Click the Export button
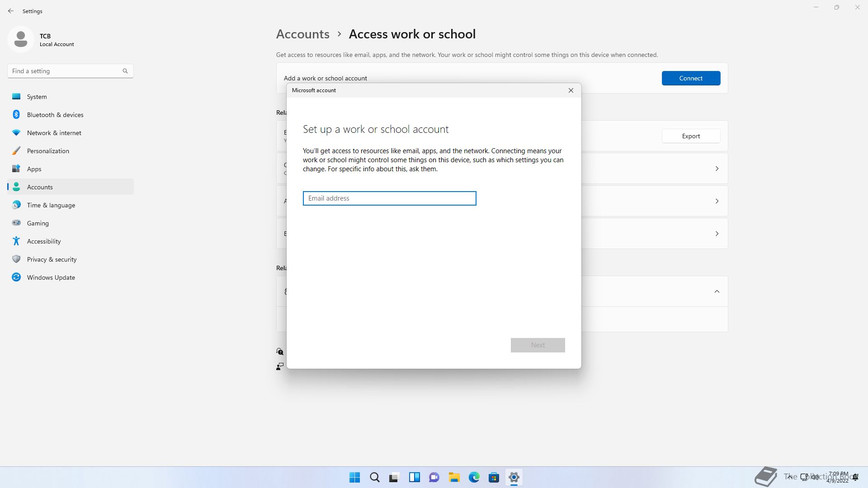The width and height of the screenshot is (868, 488). 691,136
